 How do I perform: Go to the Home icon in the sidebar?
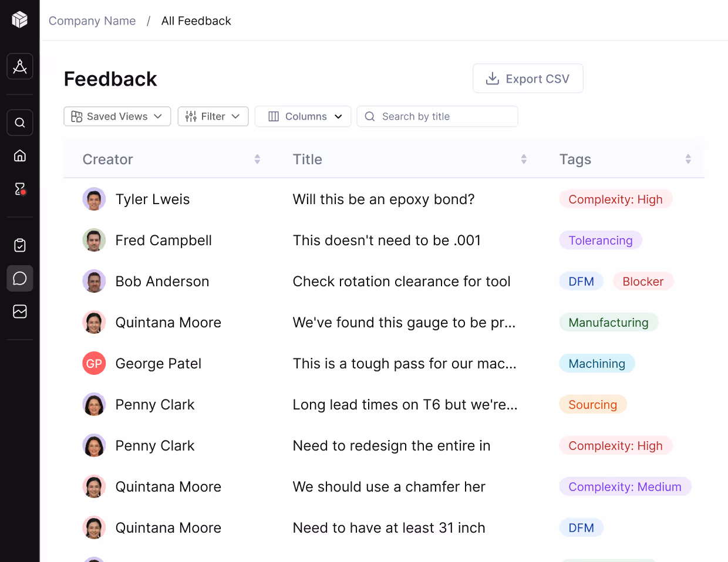tap(19, 155)
